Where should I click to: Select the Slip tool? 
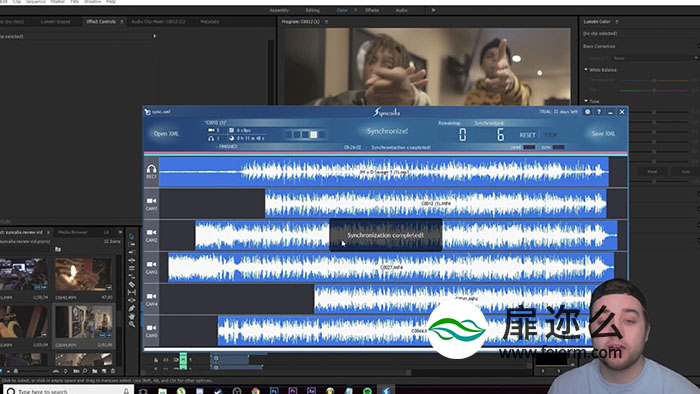pyautogui.click(x=132, y=292)
